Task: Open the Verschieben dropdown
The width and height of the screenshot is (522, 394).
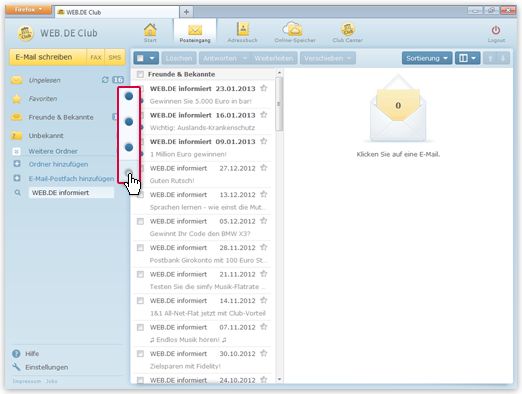Action: click(x=328, y=58)
